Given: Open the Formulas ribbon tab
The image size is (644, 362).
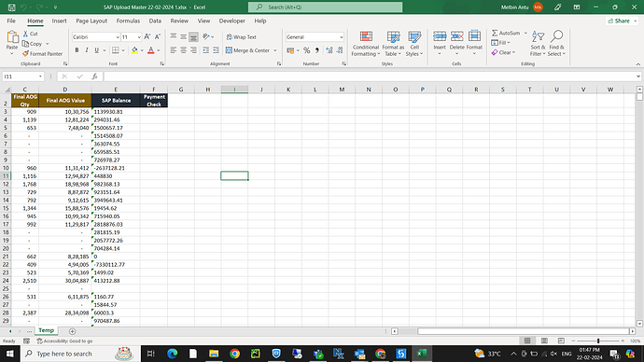Looking at the screenshot, I should click(128, 21).
